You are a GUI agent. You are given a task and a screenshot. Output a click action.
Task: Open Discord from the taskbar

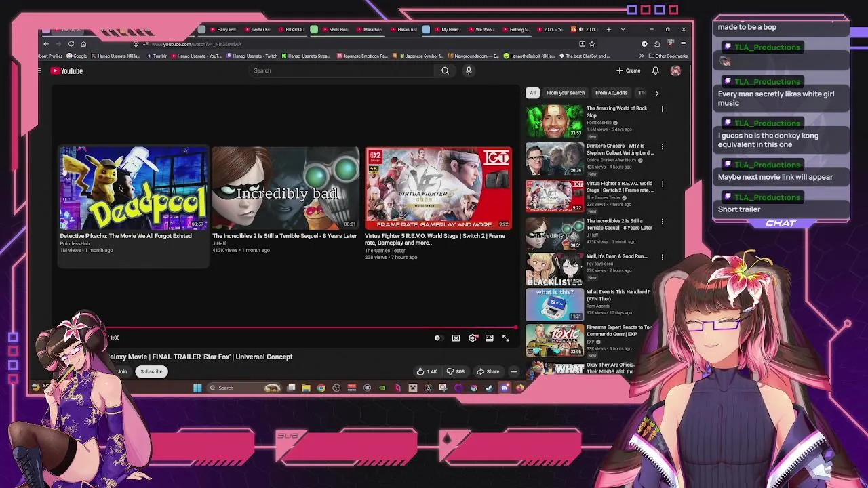pyautogui.click(x=505, y=388)
